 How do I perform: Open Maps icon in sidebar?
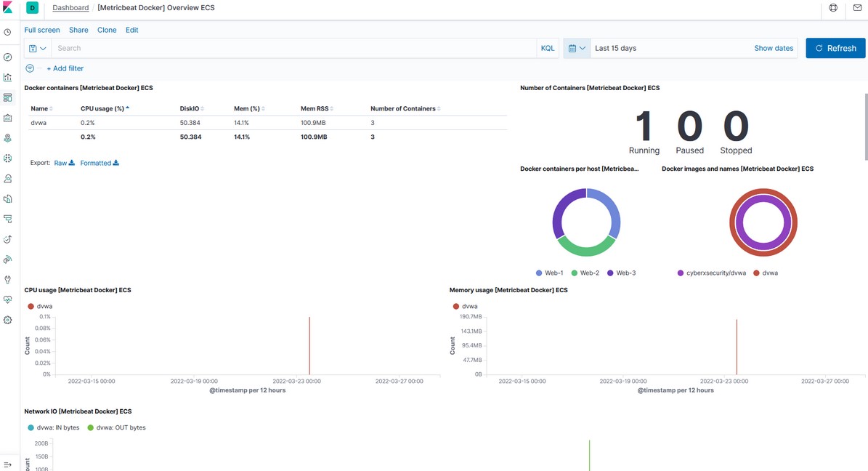click(x=8, y=138)
